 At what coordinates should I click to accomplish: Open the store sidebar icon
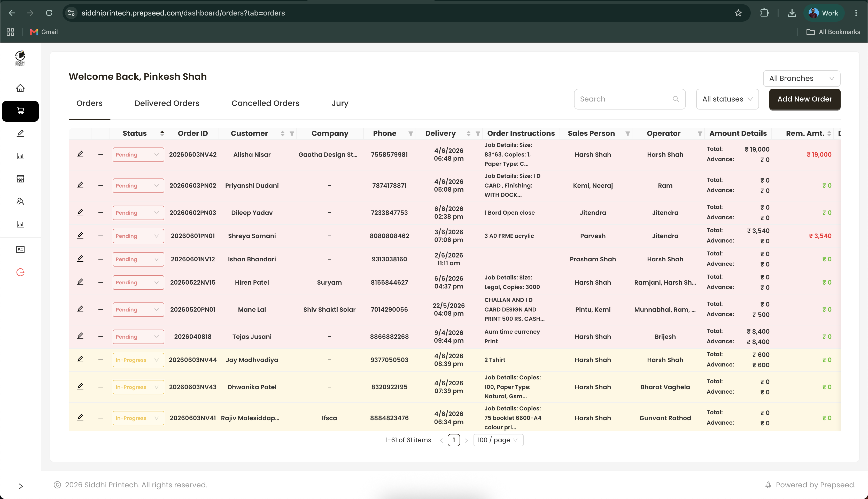(x=20, y=179)
